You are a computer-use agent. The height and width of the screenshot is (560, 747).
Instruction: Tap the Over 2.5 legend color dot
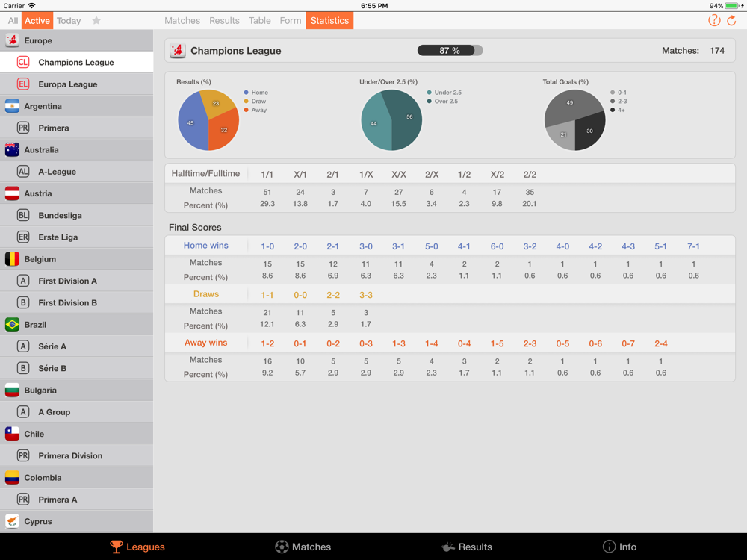(x=430, y=101)
